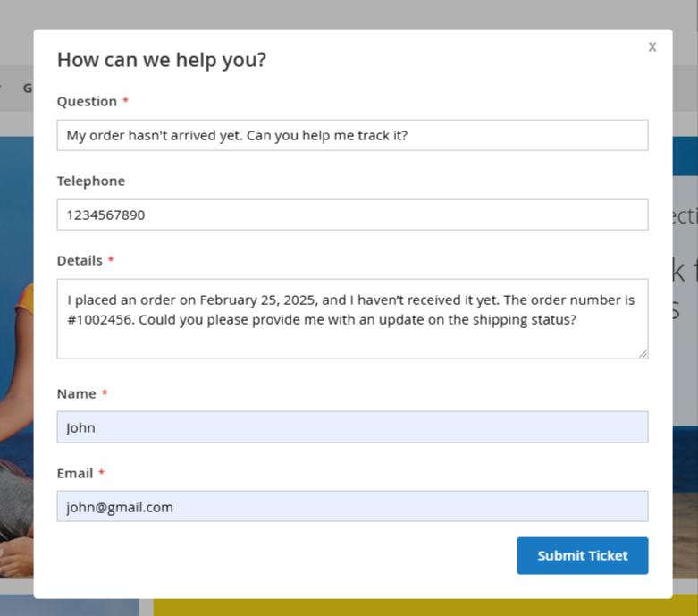Viewport: 698px width, 616px height.
Task: Click the yellow banner behind the dialog
Action: point(425,608)
